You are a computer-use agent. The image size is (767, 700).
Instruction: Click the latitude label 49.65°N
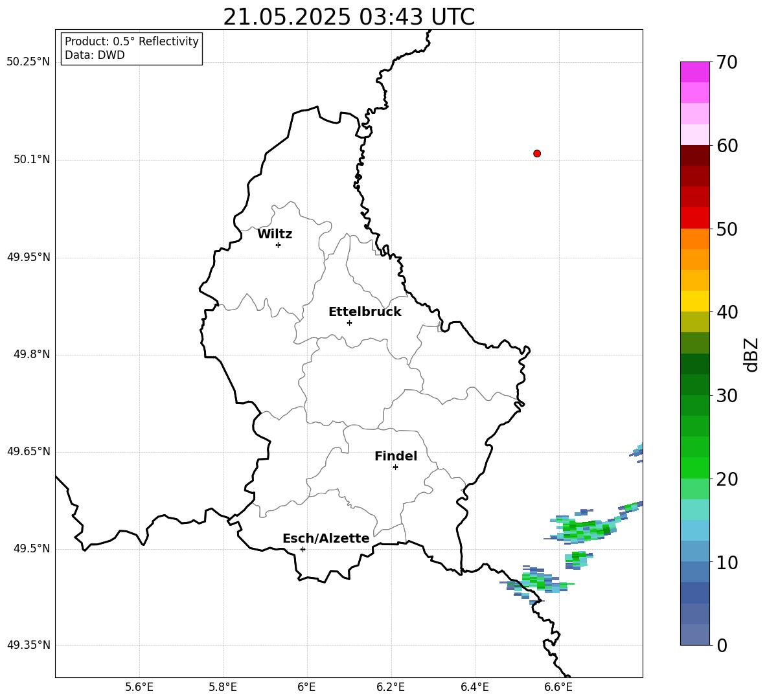pyautogui.click(x=29, y=451)
